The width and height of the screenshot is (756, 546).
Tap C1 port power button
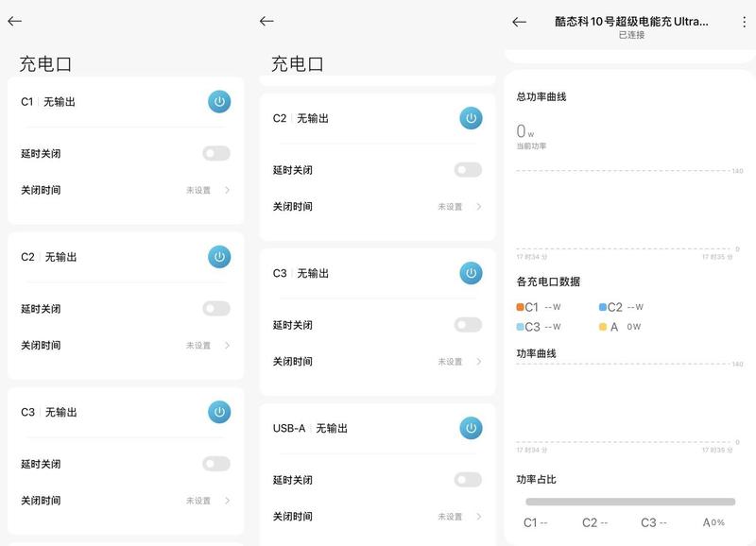219,102
